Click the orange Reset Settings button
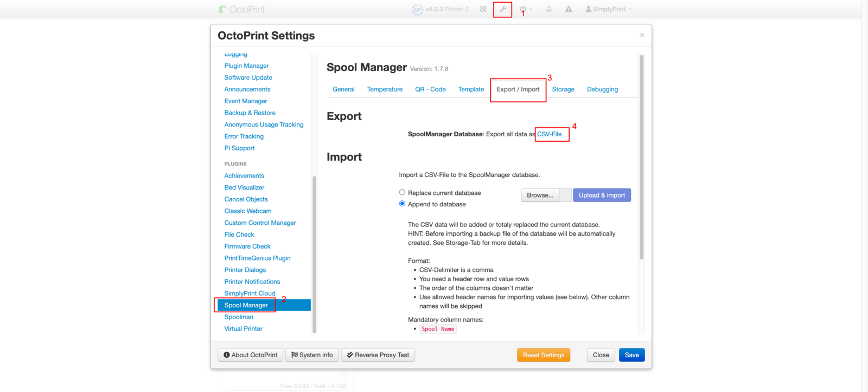 pos(544,355)
